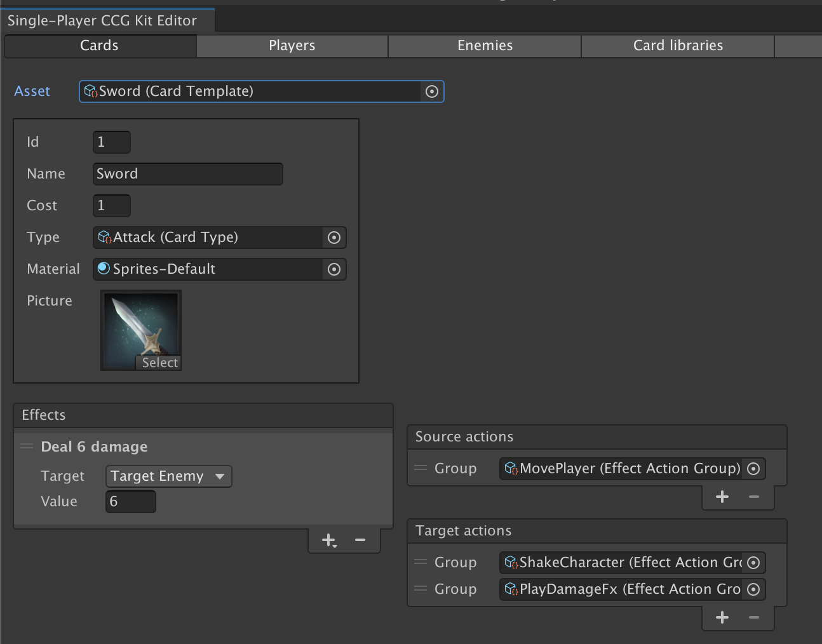The height and width of the screenshot is (644, 822).
Task: Click the drag handle next to Deal 6 damage
Action: point(27,446)
